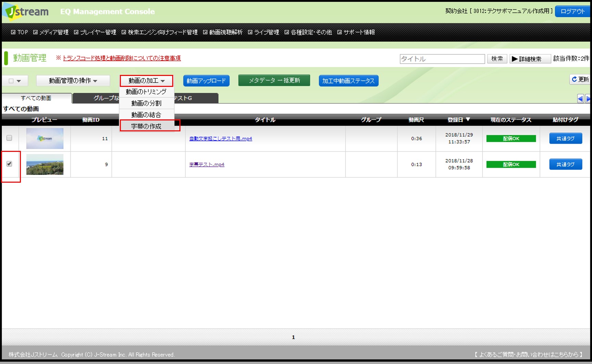Click the 現在のステータス column header
This screenshot has width=592, height=364.
point(511,120)
